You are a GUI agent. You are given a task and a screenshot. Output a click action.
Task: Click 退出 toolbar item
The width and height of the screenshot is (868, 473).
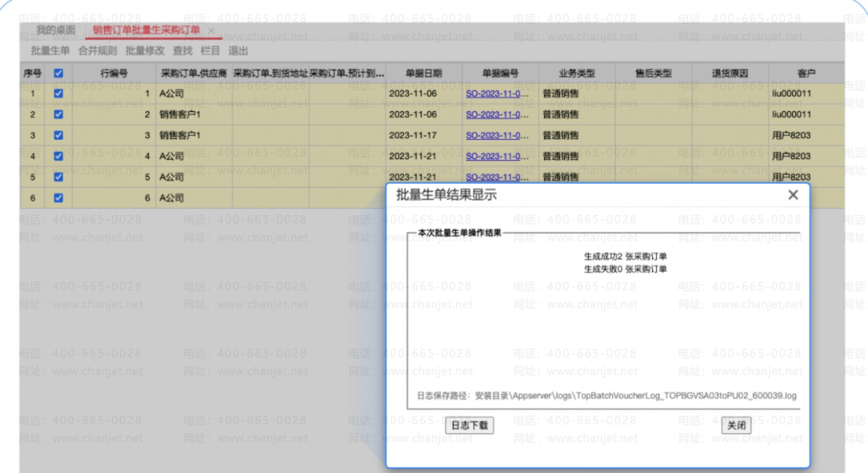pyautogui.click(x=238, y=51)
